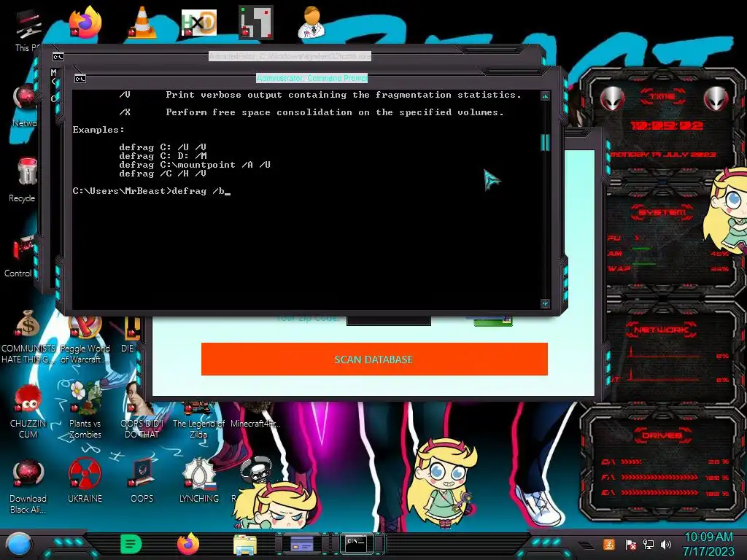Click the Java tray icon

[x=609, y=544]
